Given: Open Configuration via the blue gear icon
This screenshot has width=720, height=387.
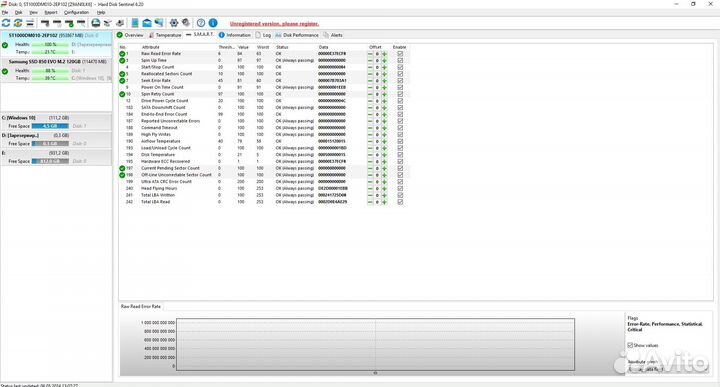Looking at the screenshot, I should click(174, 22).
